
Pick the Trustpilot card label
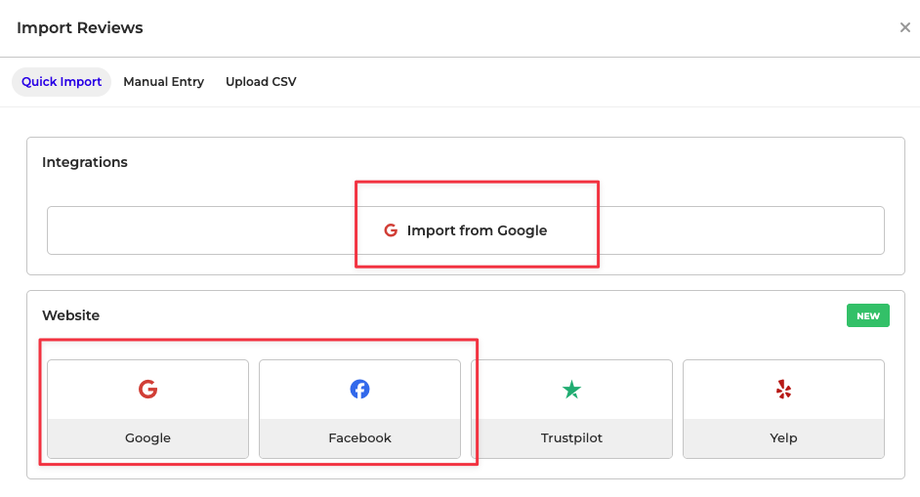coord(572,438)
